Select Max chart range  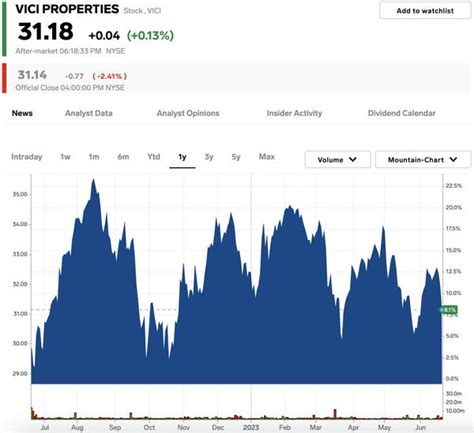click(267, 157)
